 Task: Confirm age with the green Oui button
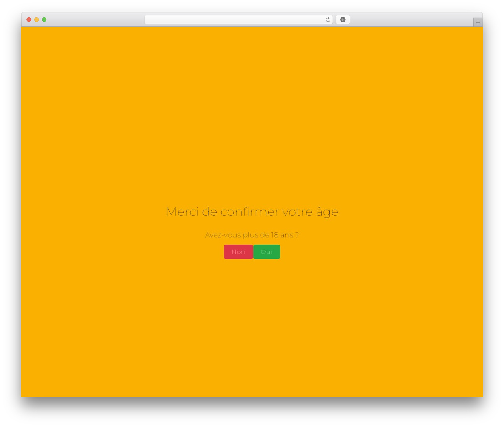click(x=267, y=252)
